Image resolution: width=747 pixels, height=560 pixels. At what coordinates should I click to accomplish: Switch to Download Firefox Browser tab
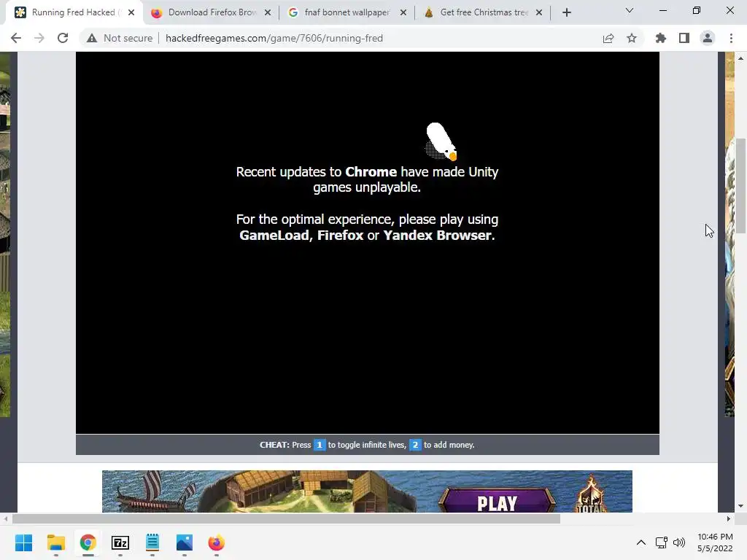click(x=212, y=12)
